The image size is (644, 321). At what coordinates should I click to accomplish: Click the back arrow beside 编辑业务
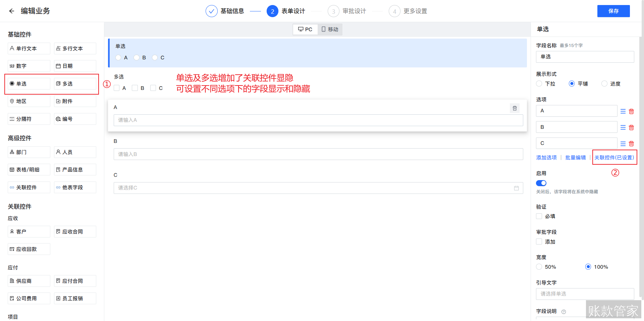pyautogui.click(x=11, y=11)
